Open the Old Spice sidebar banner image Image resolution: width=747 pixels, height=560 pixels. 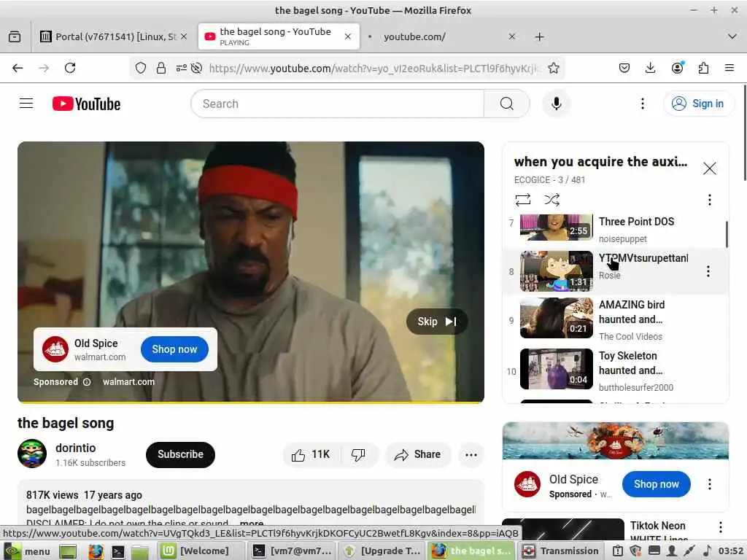[x=616, y=440]
